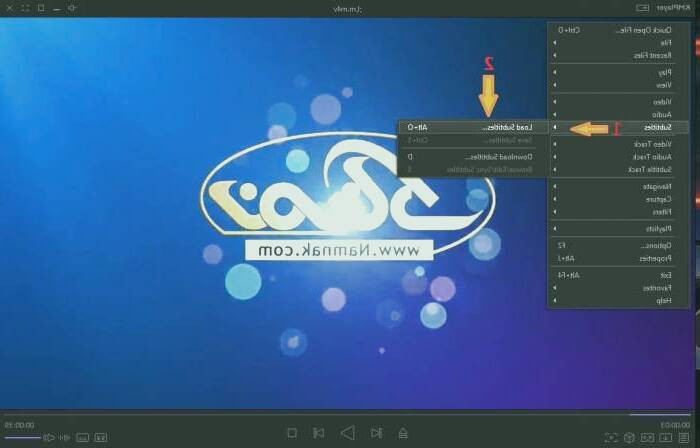
Task: Open Options... from the context menu
Action: (618, 246)
